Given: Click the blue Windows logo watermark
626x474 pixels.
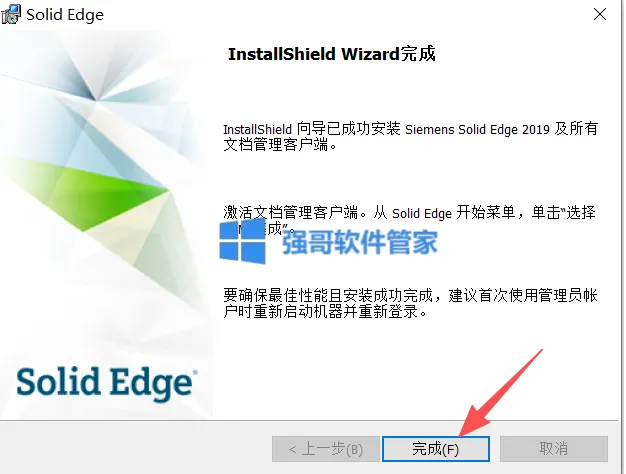Looking at the screenshot, I should click(243, 241).
